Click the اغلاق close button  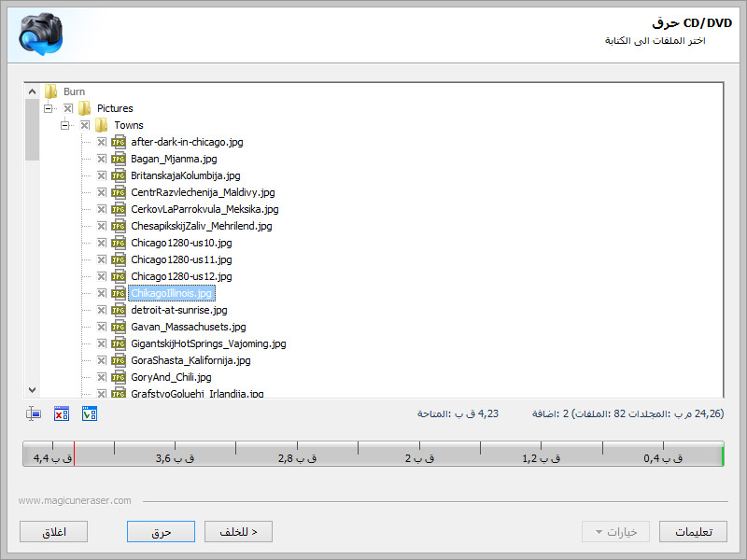point(54,531)
